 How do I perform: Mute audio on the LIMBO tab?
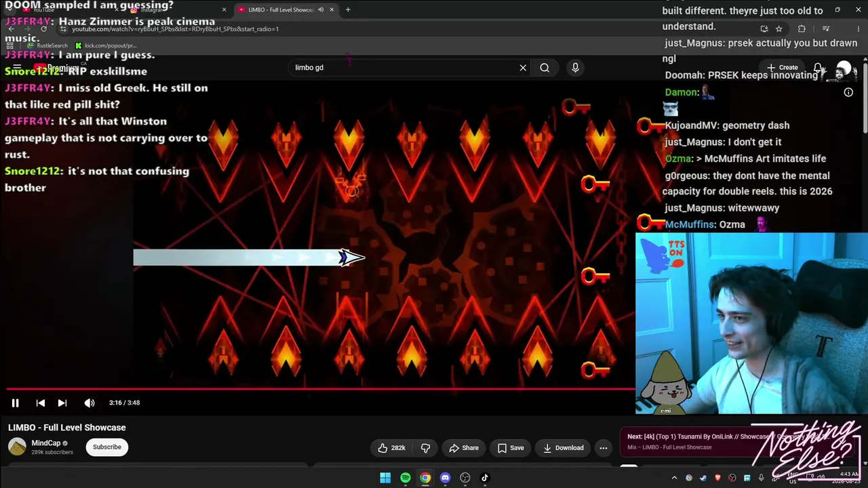click(320, 10)
